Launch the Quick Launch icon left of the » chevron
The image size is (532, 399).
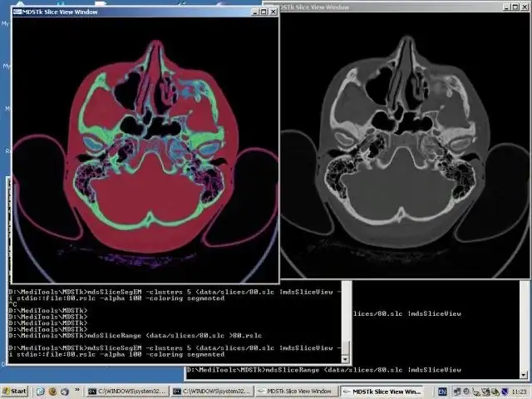[x=64, y=392]
